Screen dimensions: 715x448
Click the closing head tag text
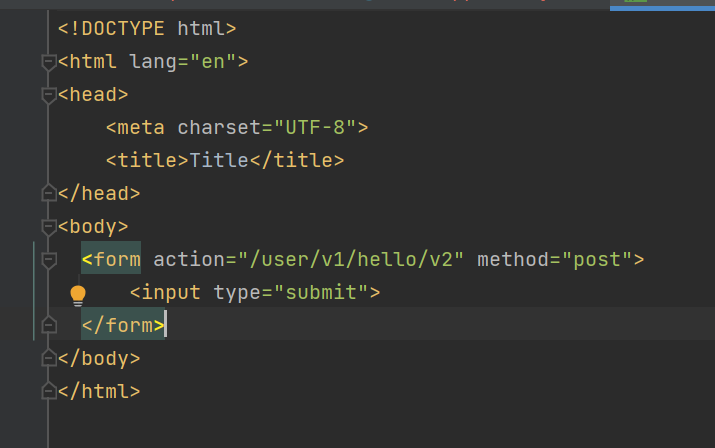click(x=99, y=193)
